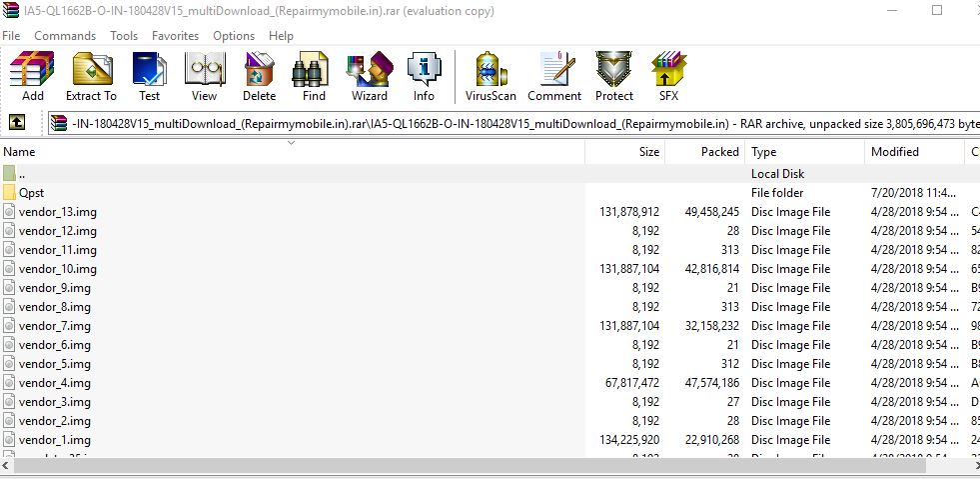Screen dimensions: 980x479
Task: Launch the Wizard tool
Action: pyautogui.click(x=369, y=77)
